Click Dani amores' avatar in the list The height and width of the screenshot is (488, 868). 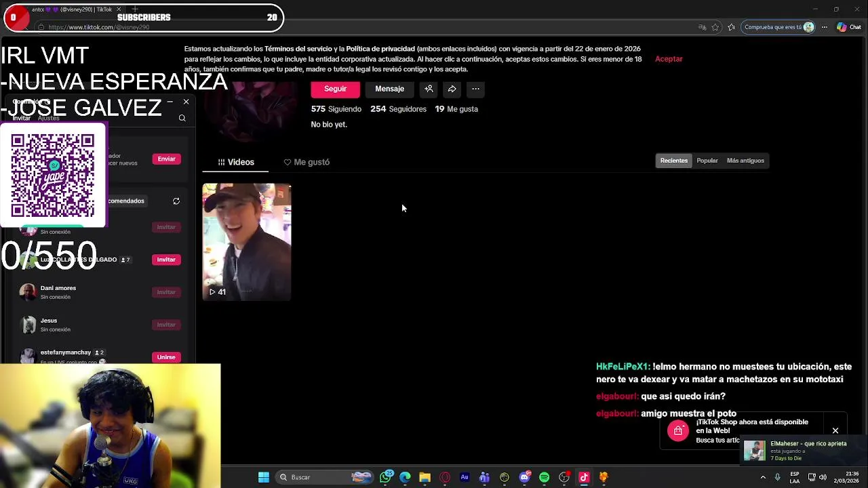[x=28, y=292]
